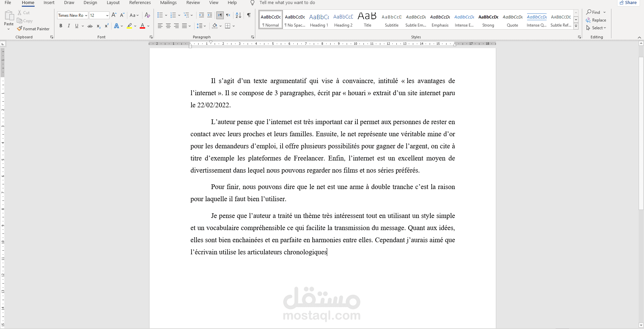Image resolution: width=644 pixels, height=329 pixels.
Task: Center the paragraph text
Action: (168, 26)
